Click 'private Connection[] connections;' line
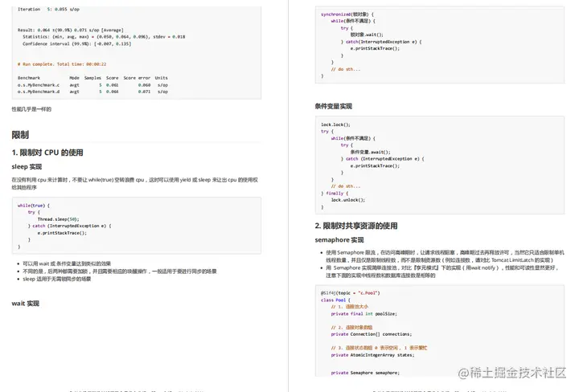Image resolution: width=579 pixels, height=392 pixels. coord(371,334)
